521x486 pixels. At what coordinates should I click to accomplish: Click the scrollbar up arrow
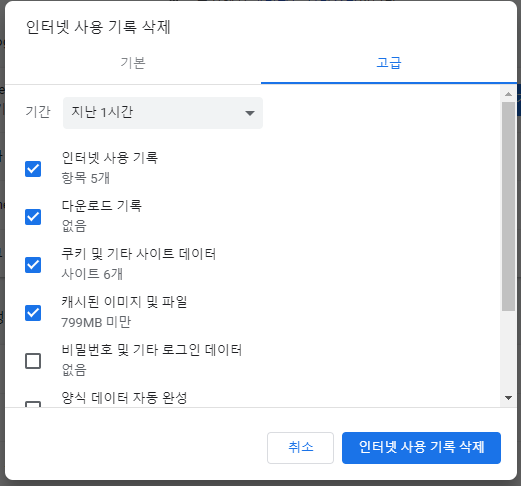tap(508, 94)
